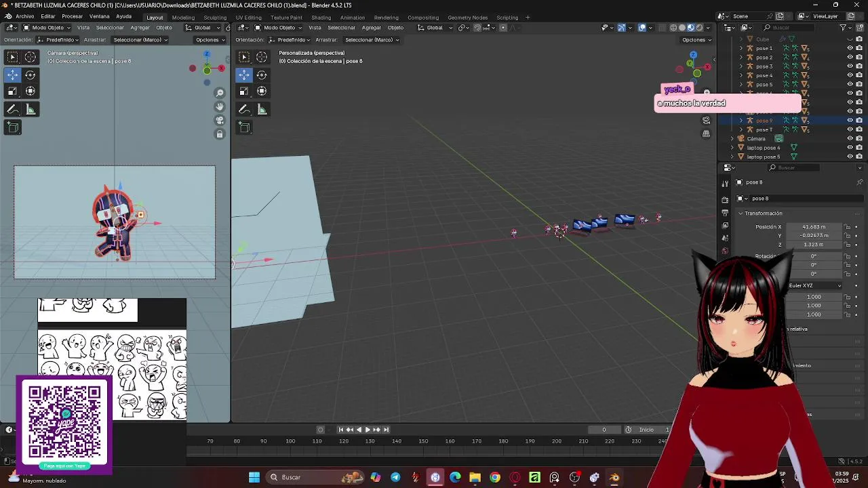Open Google Chrome from the taskbar
The height and width of the screenshot is (488, 868).
point(495,477)
